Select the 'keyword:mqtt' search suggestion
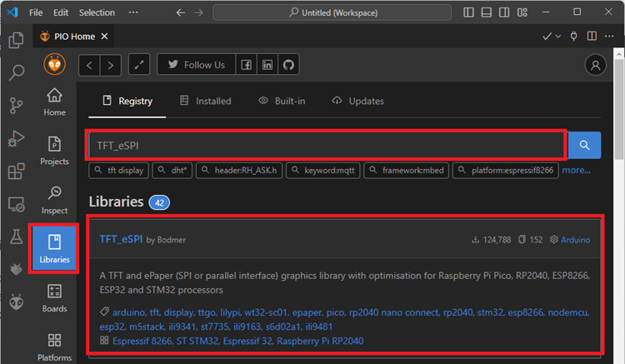Screen dimensions: 625x364 [322, 171]
